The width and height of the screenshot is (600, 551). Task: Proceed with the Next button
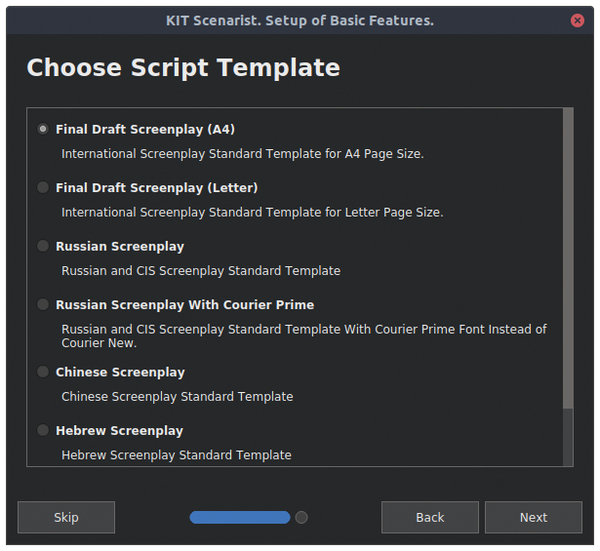(x=534, y=517)
